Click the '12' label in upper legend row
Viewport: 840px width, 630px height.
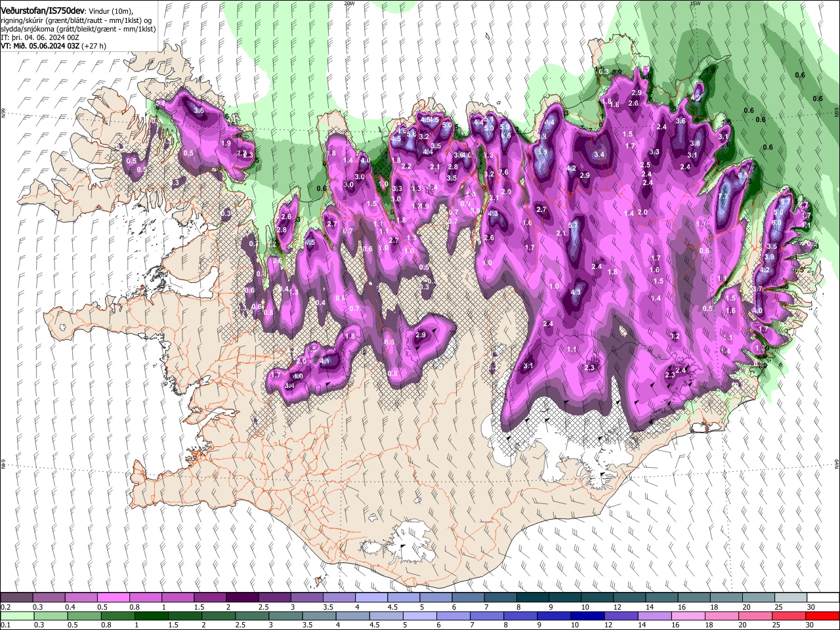tap(617, 607)
